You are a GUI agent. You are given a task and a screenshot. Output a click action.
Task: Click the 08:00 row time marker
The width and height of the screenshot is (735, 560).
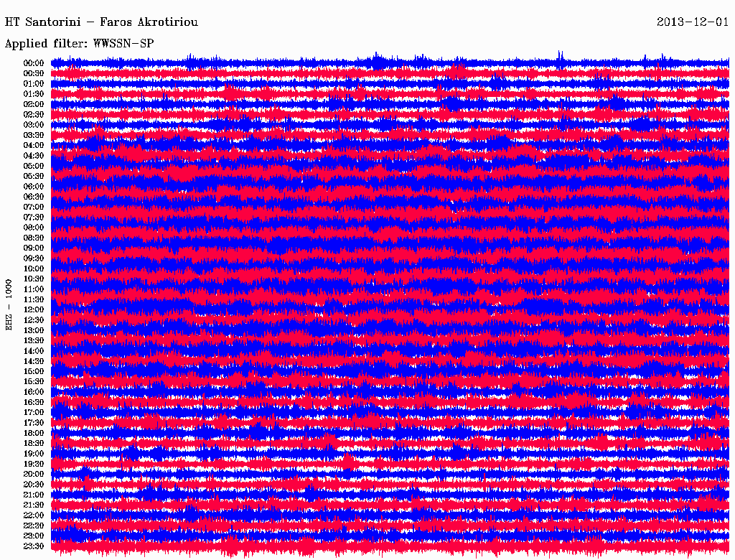tap(34, 228)
